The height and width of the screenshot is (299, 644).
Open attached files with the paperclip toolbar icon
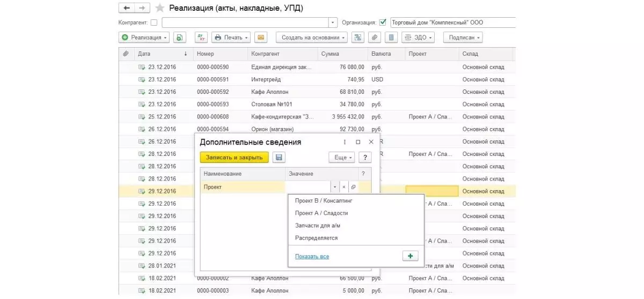(375, 38)
